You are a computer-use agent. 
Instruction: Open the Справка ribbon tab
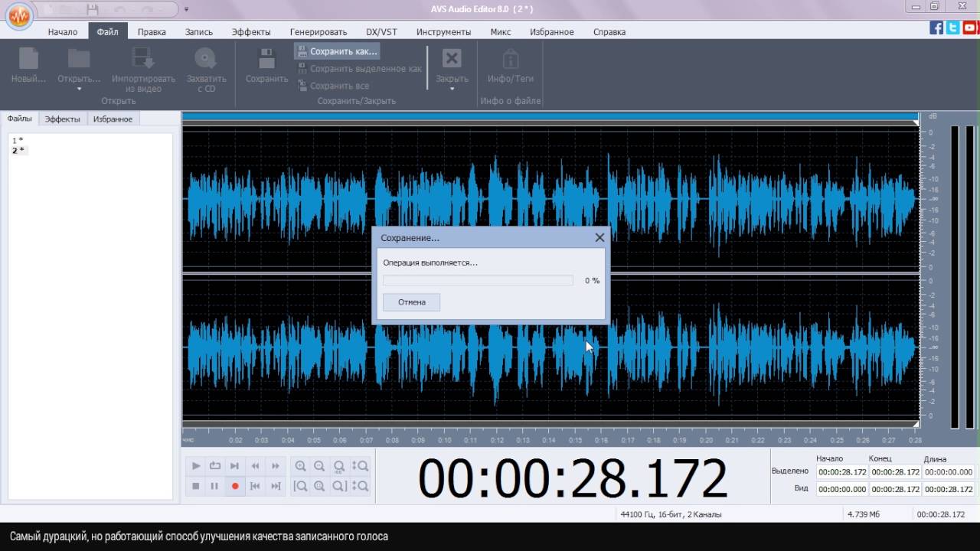coord(609,32)
